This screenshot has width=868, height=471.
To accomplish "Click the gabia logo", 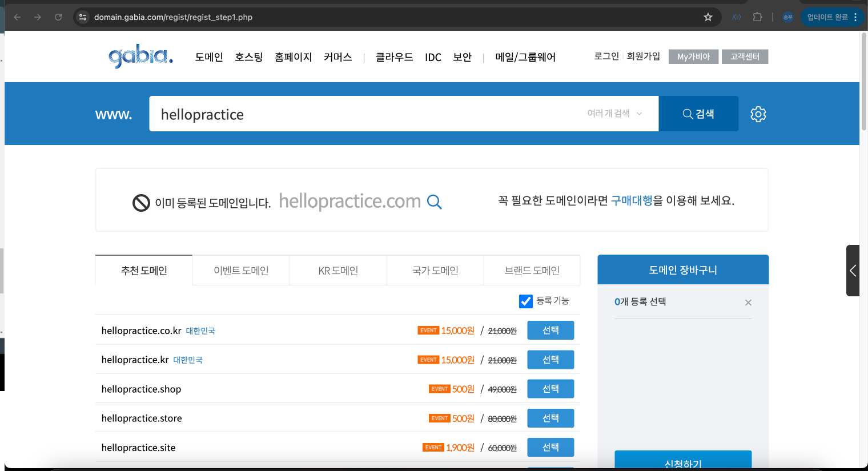I will click(x=140, y=57).
